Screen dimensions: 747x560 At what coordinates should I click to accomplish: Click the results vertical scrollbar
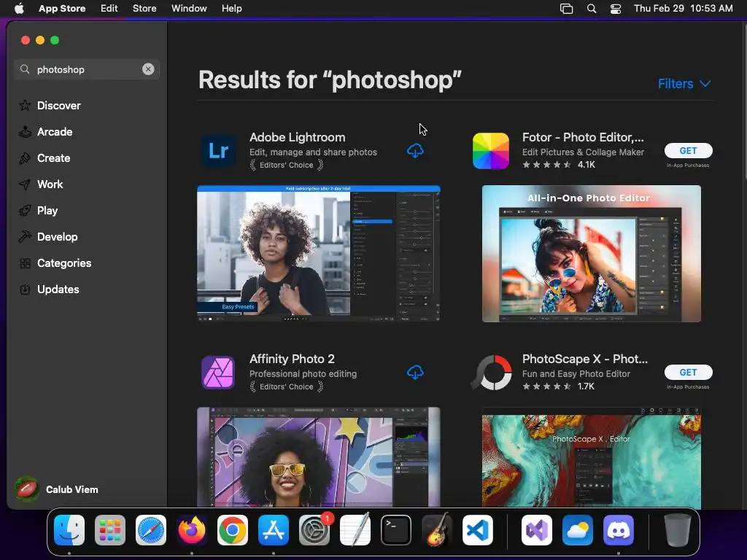pos(744,102)
